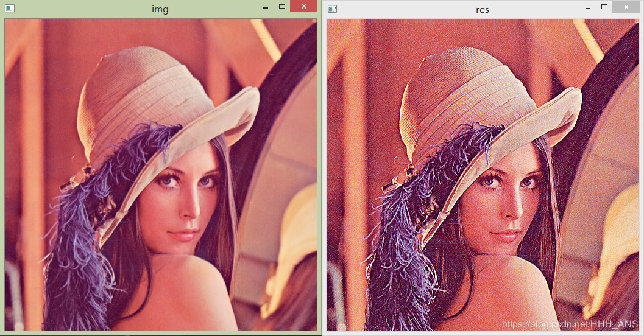This screenshot has height=336, width=644.
Task: Click the img window's title bar app icon
Action: (10, 8)
